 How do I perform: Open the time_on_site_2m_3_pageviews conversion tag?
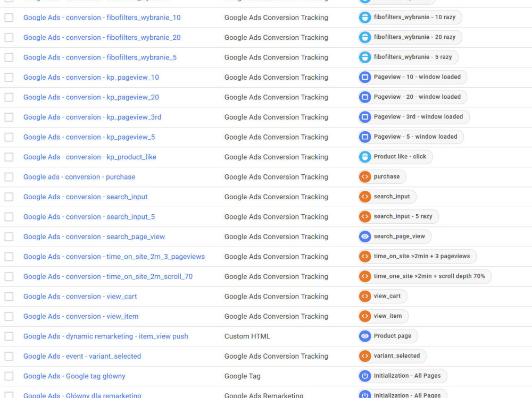coord(114,257)
